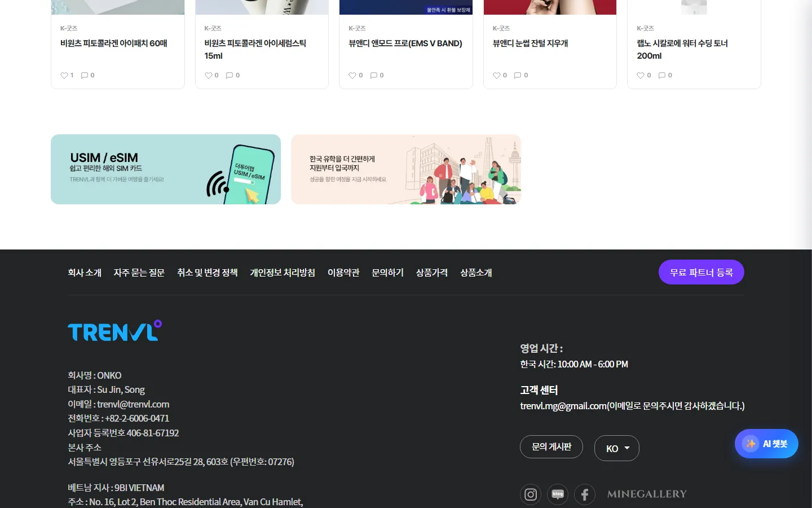Open 뷰앤디 앤모드 프로(EMS V BAND) product title

click(405, 43)
